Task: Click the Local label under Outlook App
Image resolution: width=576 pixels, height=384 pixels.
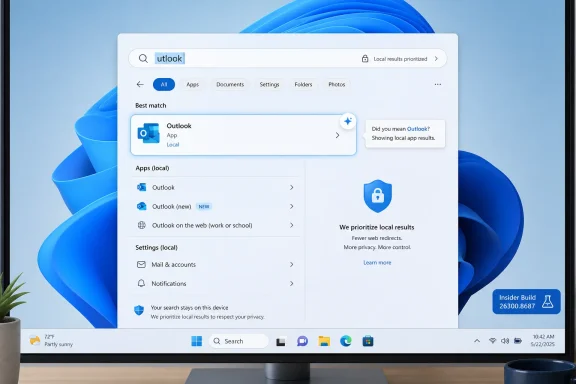Action: pyautogui.click(x=173, y=145)
